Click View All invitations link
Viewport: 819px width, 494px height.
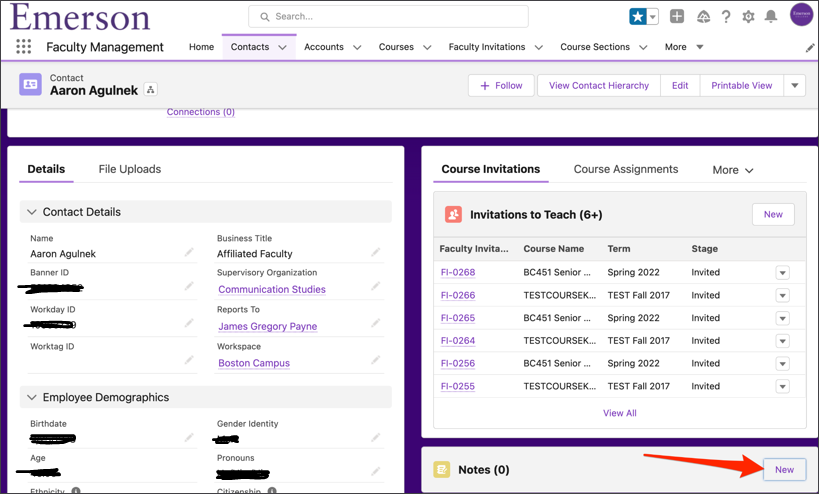coord(619,413)
